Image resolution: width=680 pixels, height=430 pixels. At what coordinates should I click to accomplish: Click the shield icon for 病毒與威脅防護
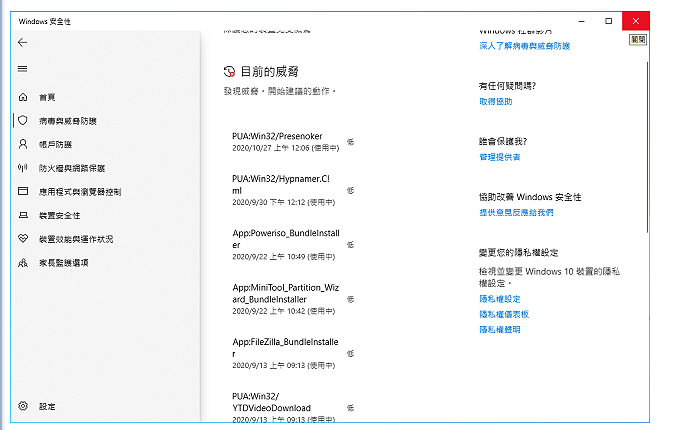tap(23, 121)
